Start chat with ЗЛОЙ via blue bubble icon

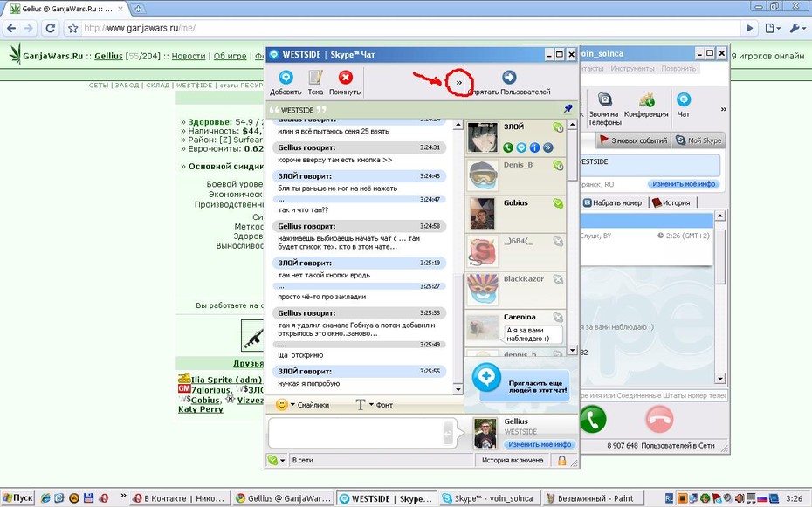tap(521, 148)
